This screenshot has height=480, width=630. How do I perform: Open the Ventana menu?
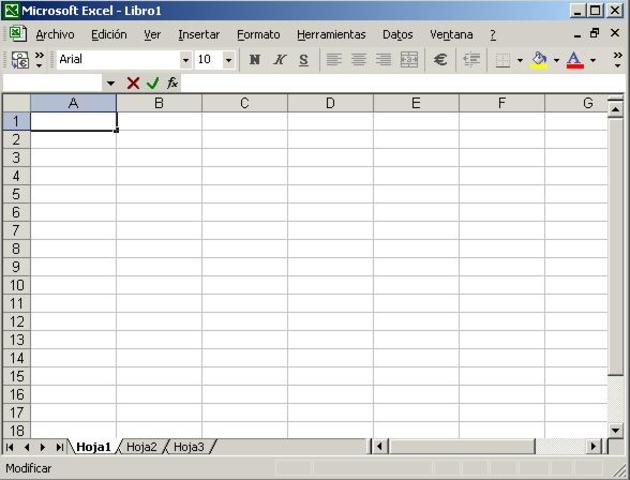click(451, 35)
